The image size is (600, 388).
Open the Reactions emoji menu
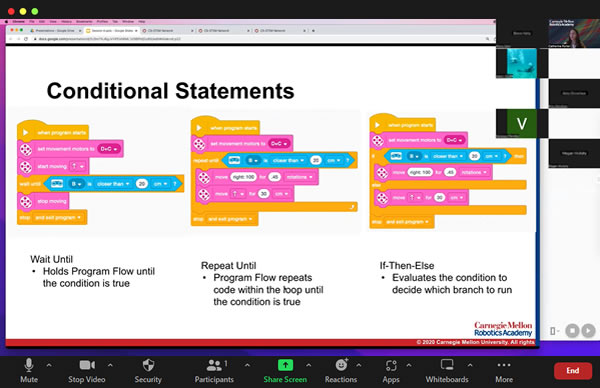(x=341, y=370)
